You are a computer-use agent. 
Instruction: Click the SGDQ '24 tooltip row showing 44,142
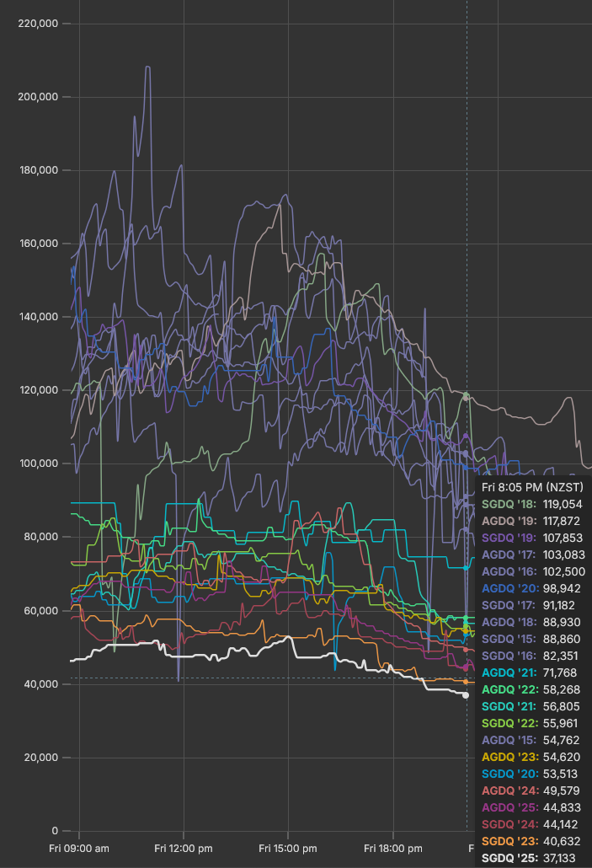[530, 825]
